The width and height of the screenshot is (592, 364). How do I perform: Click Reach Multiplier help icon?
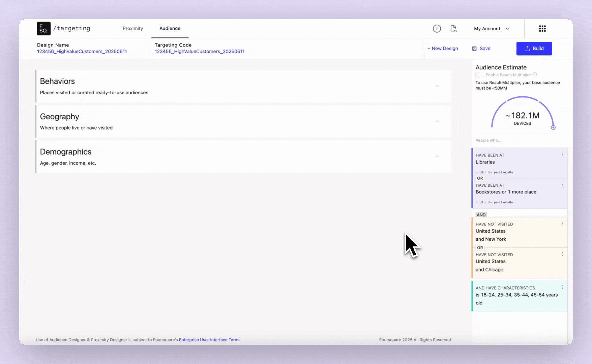point(534,74)
